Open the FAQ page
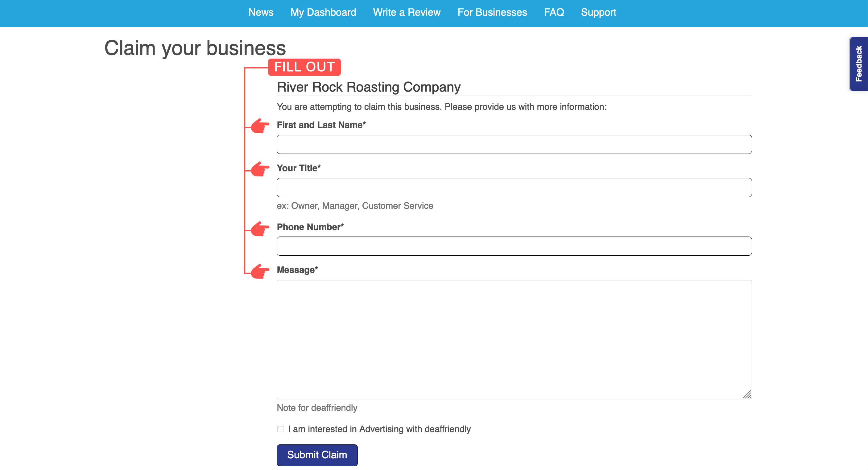 (x=554, y=12)
